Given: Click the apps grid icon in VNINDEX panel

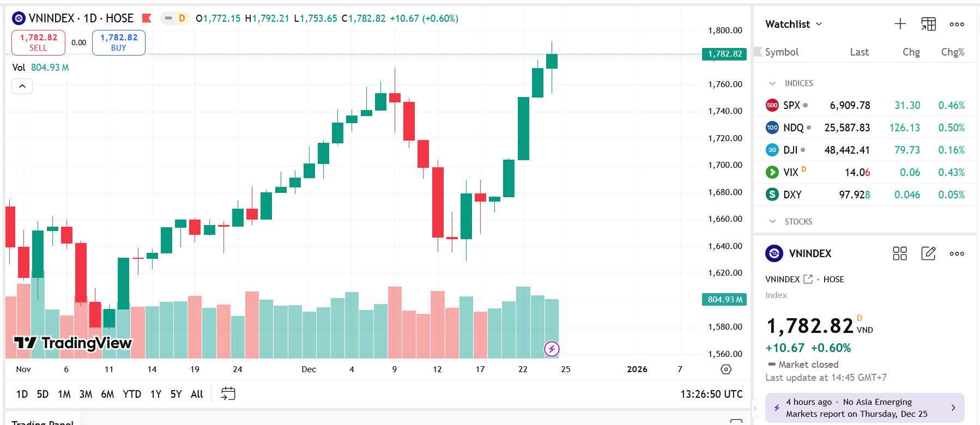Looking at the screenshot, I should click(899, 253).
